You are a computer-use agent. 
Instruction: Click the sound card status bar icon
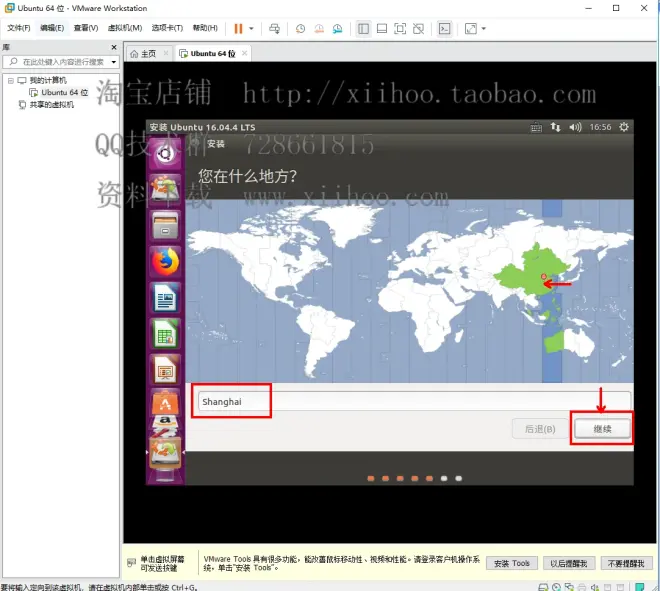point(595,587)
